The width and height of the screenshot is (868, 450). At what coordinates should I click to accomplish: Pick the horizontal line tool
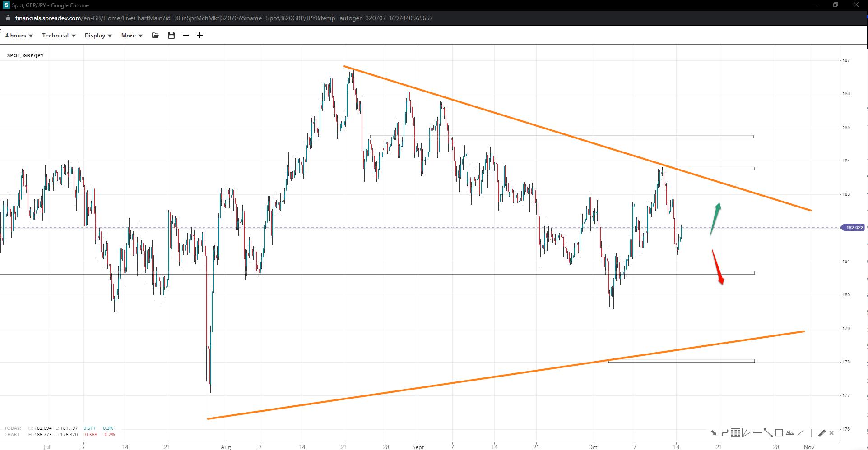(757, 433)
